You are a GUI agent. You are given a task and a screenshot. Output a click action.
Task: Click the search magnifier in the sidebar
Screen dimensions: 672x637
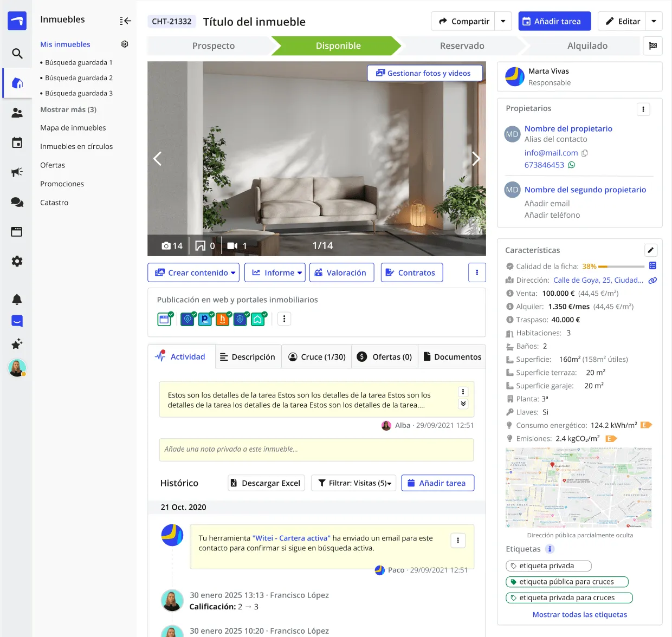point(17,54)
